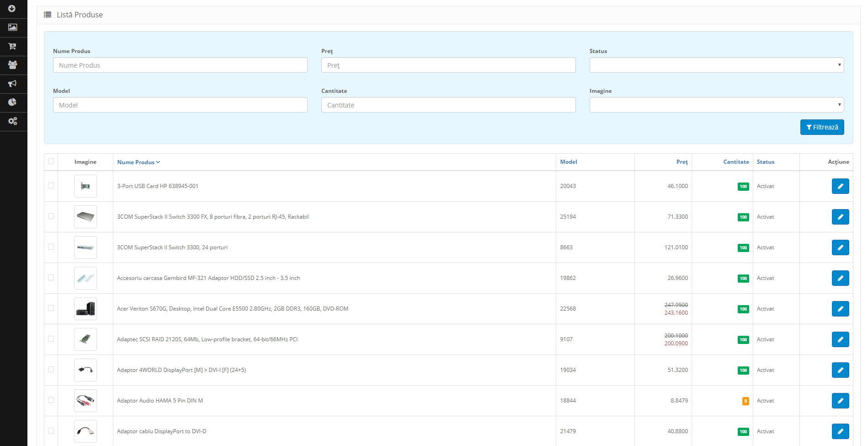Screen dimensions: 868x446
Task: Toggle the select-all checkbox in table header
Action: [51, 161]
